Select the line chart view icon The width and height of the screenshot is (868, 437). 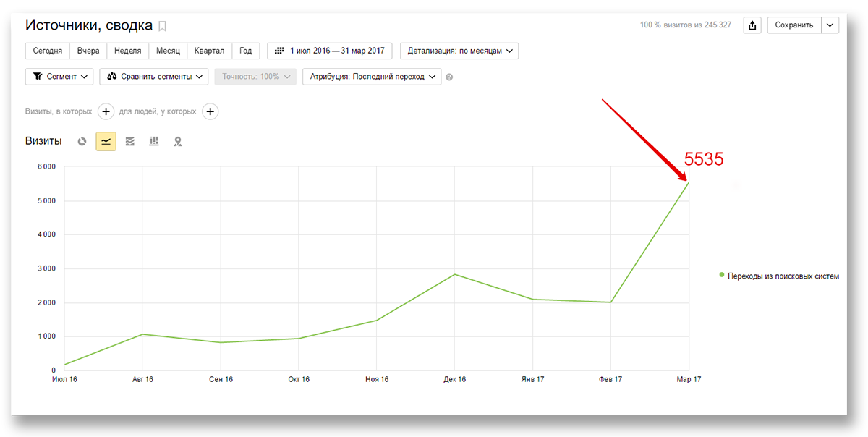point(106,142)
